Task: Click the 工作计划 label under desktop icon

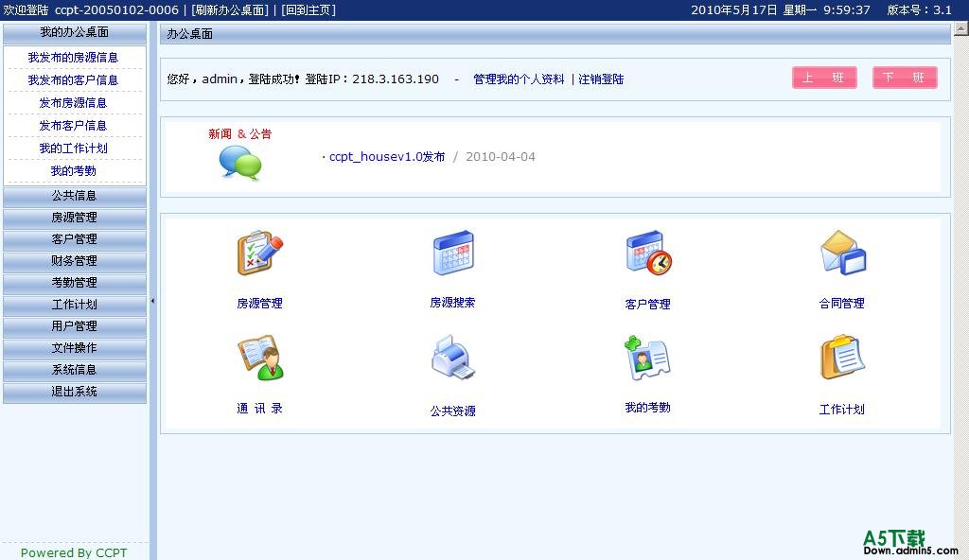Action: [841, 410]
